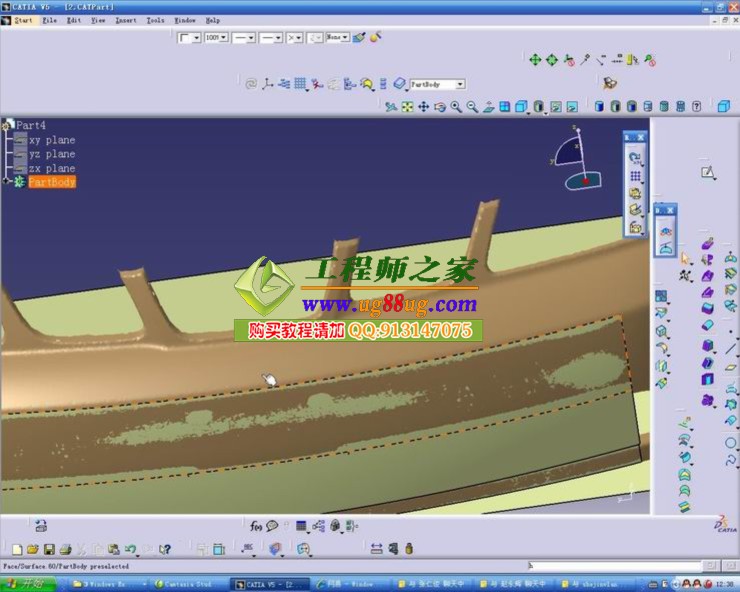
Task: Open the Help menu
Action: (x=213, y=20)
